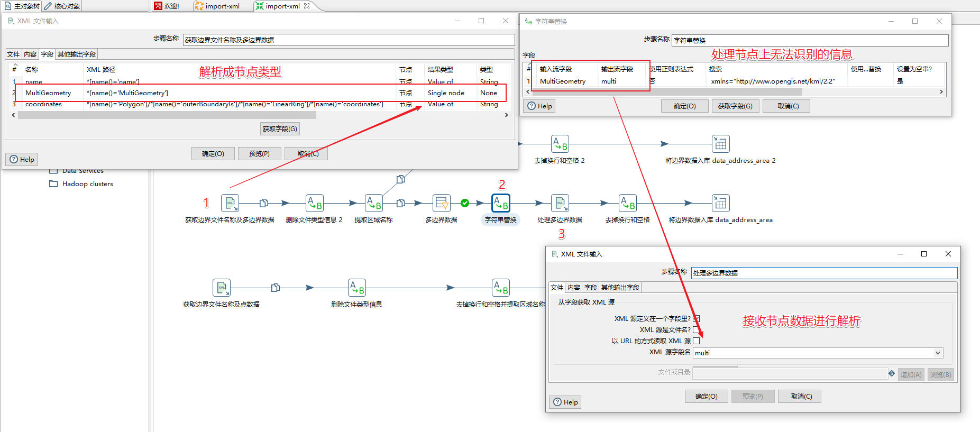Click Single node result type cell

point(446,93)
